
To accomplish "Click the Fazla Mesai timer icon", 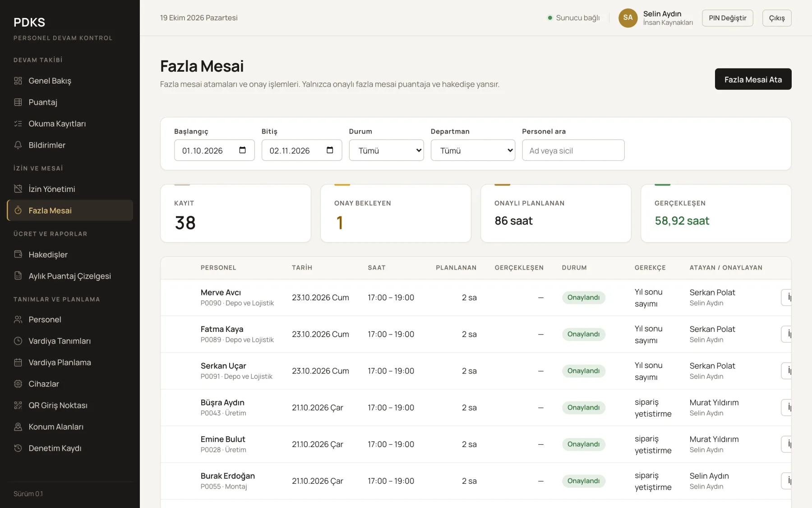I will coord(18,210).
